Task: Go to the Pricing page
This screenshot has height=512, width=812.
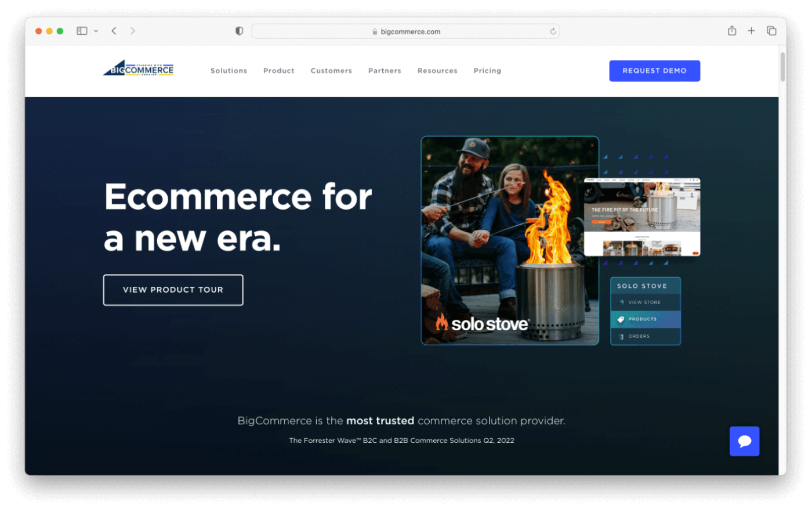Action: (487, 71)
